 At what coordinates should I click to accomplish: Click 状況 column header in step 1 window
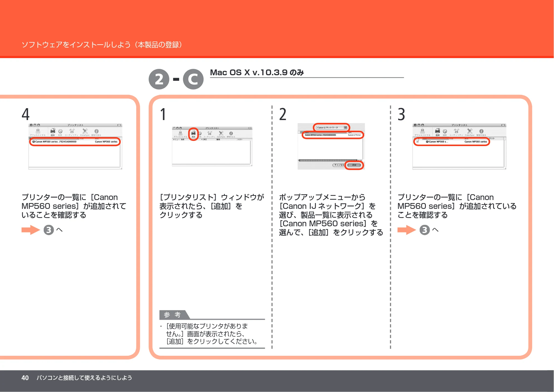[210, 139]
